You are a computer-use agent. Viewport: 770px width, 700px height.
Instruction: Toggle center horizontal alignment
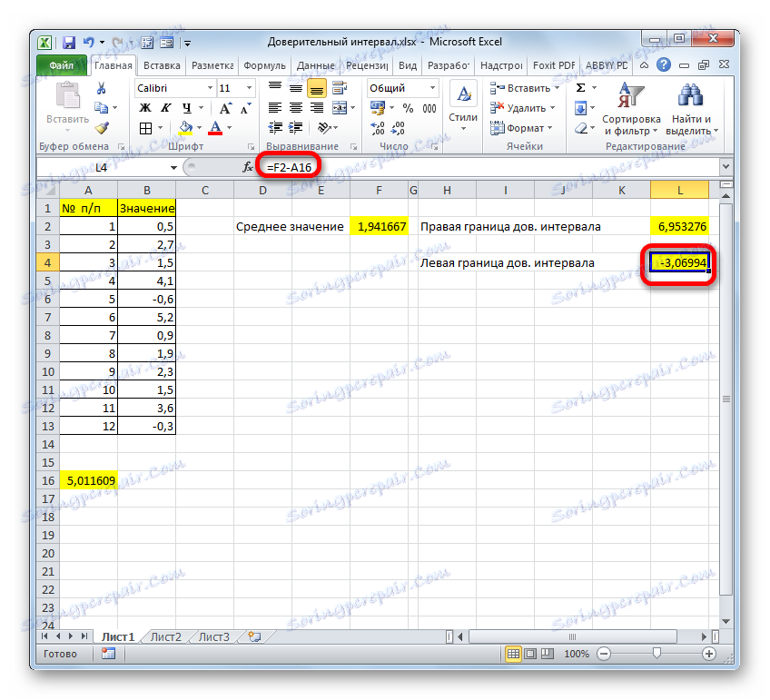(x=296, y=108)
